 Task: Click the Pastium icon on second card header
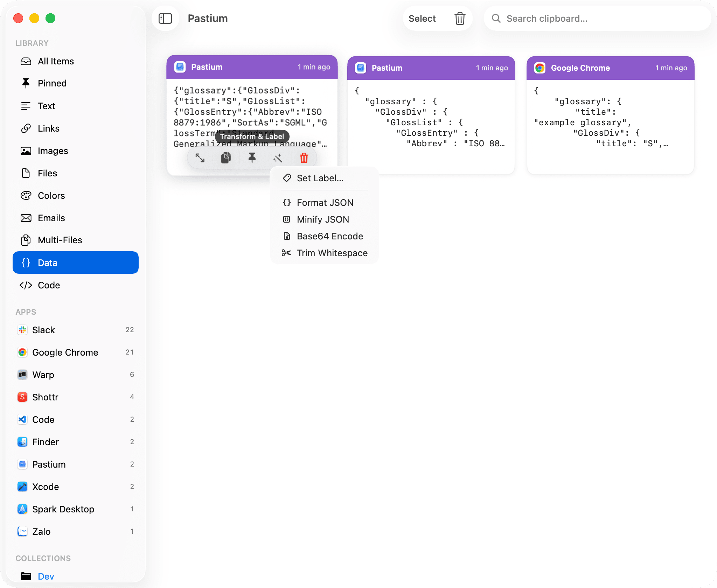tap(361, 68)
